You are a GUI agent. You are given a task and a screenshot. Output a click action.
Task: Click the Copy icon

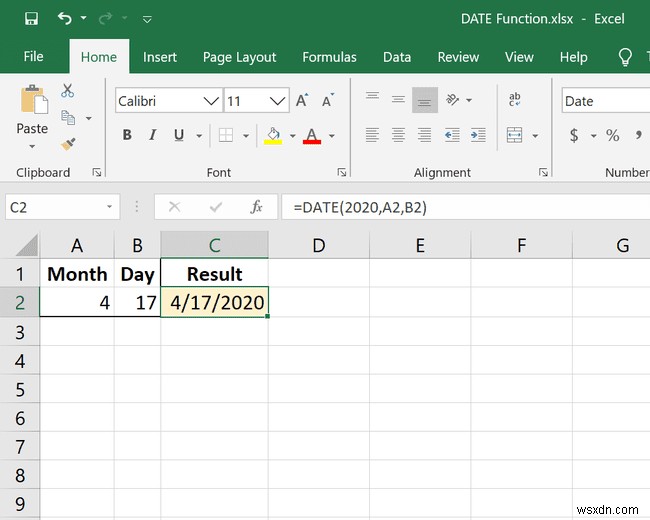(68, 118)
